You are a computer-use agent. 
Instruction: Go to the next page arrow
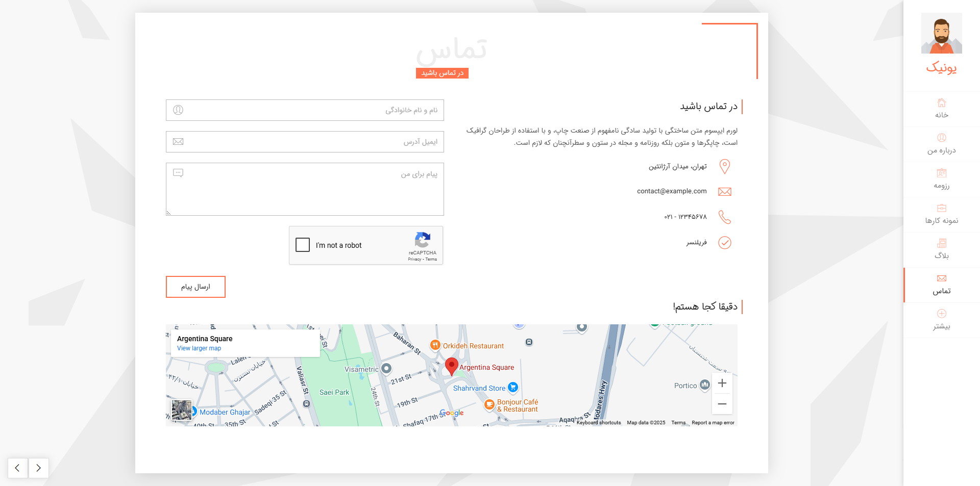click(39, 468)
